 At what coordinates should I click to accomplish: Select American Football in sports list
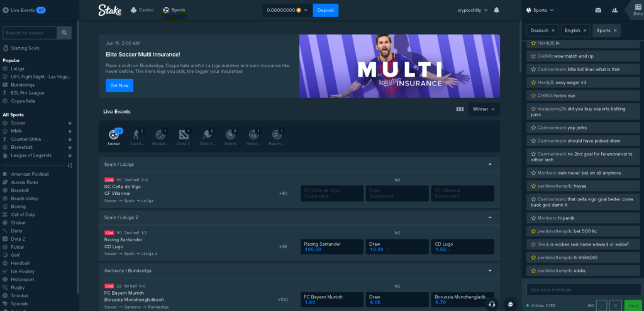coord(30,175)
